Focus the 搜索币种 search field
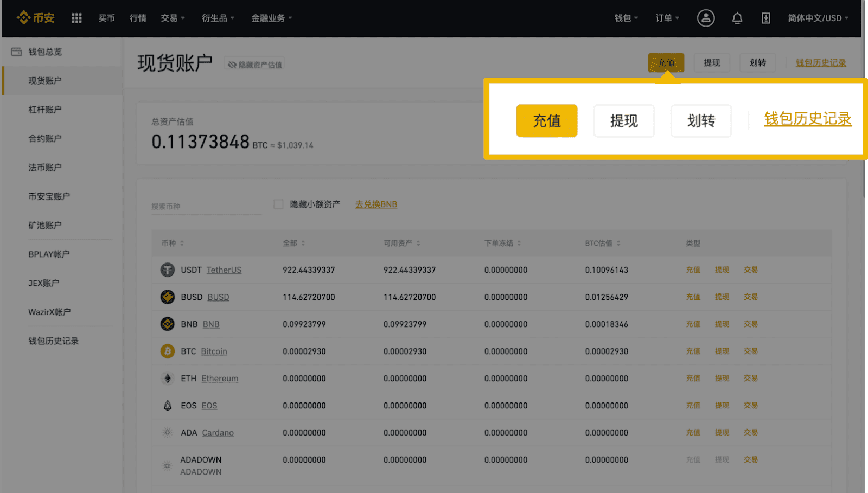Screen dimensions: 868x493 coord(206,206)
